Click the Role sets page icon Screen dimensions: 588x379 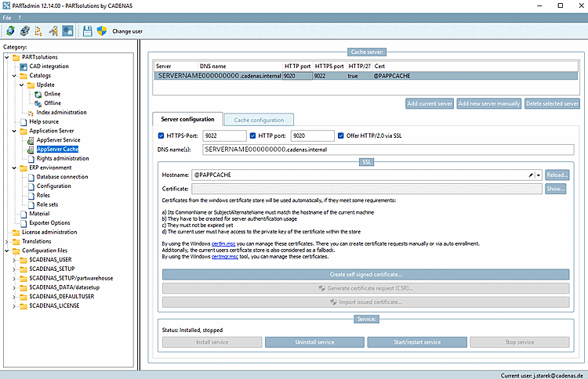click(x=31, y=205)
